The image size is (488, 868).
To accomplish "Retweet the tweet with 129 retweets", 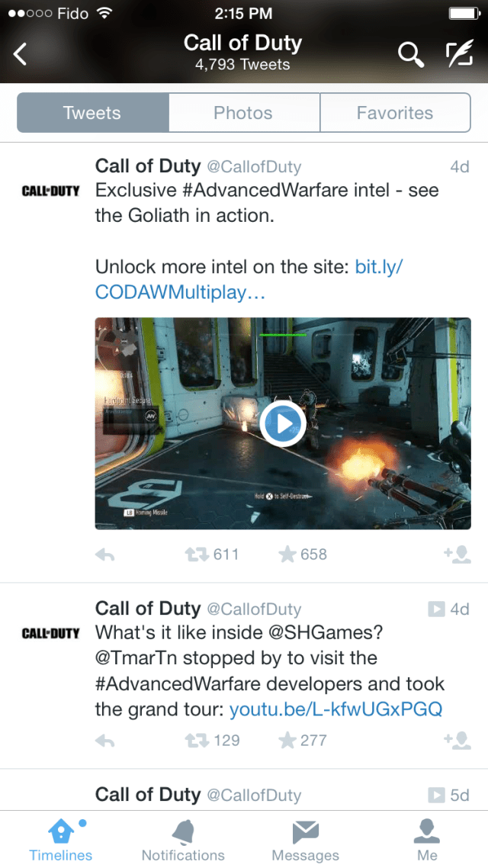I will tap(197, 740).
